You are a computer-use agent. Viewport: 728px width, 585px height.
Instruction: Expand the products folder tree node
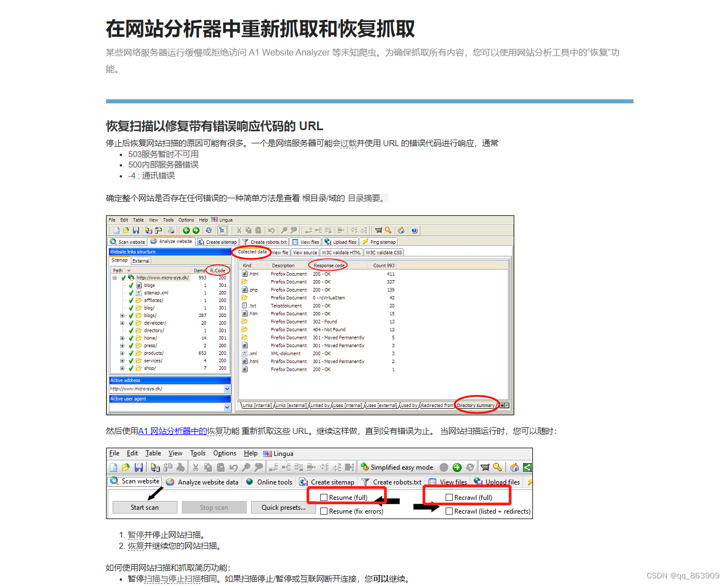point(122,353)
